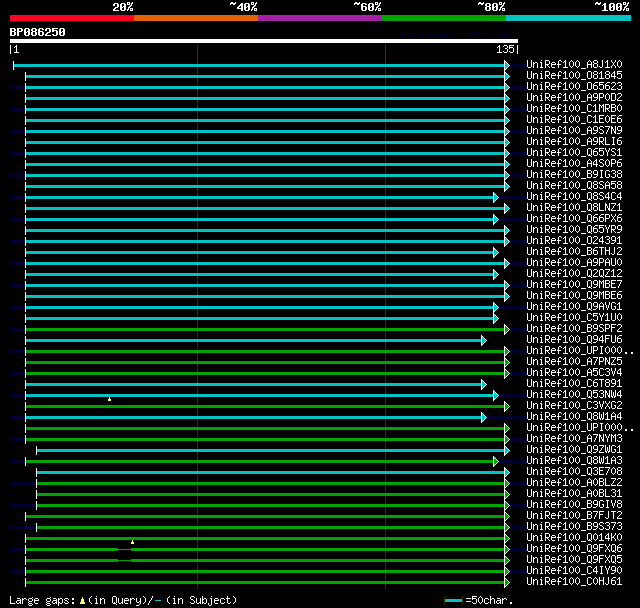Click the UniRef100_A0BLZ2 label
Viewport: 640px width, 608px height.
coord(574,483)
